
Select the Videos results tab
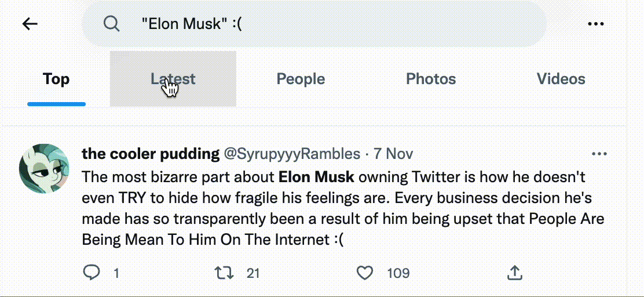pyautogui.click(x=561, y=79)
